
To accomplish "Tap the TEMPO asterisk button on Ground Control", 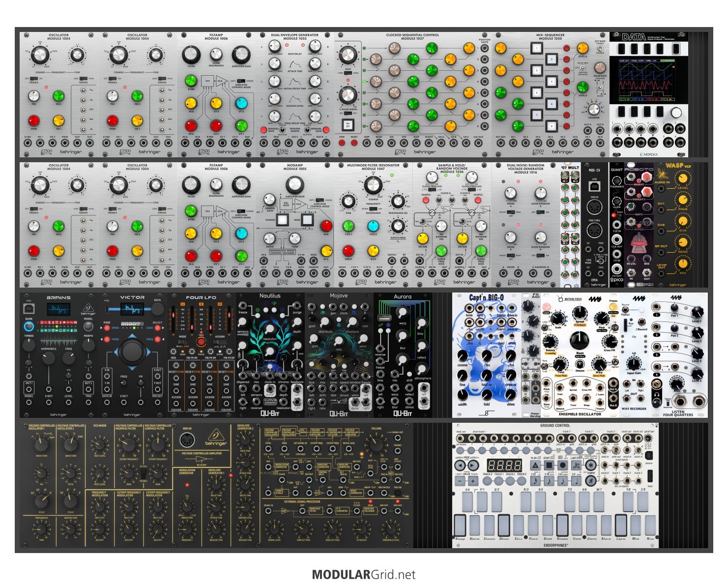I will 590,465.
